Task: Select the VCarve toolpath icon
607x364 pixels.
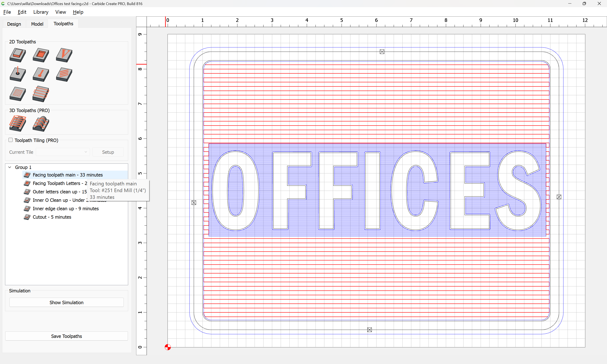Action: pos(64,55)
